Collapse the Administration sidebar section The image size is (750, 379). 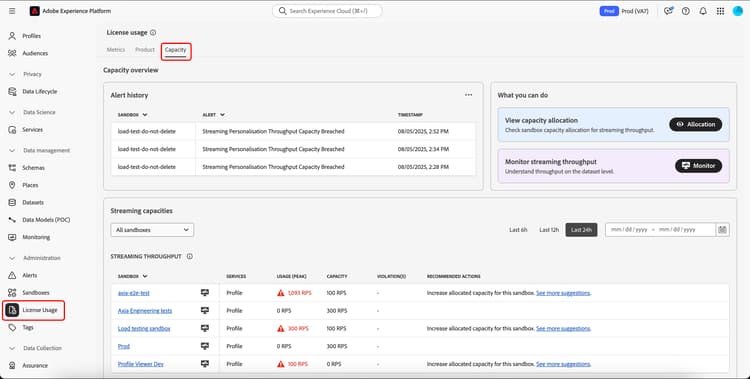pos(12,258)
